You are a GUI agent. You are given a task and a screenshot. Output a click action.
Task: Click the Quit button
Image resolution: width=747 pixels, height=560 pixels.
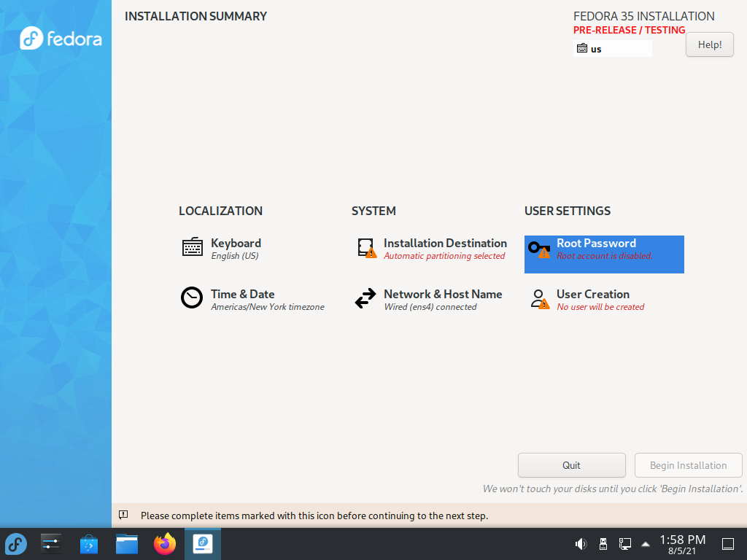(x=572, y=465)
